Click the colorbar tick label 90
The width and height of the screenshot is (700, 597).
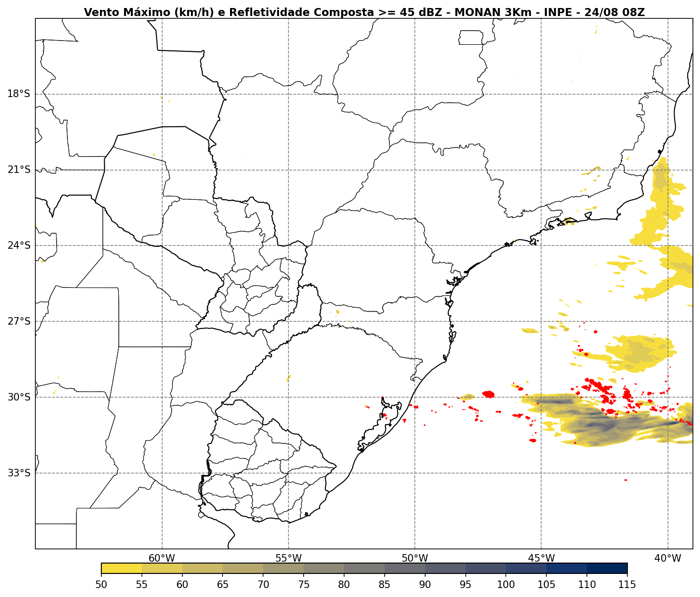(425, 585)
